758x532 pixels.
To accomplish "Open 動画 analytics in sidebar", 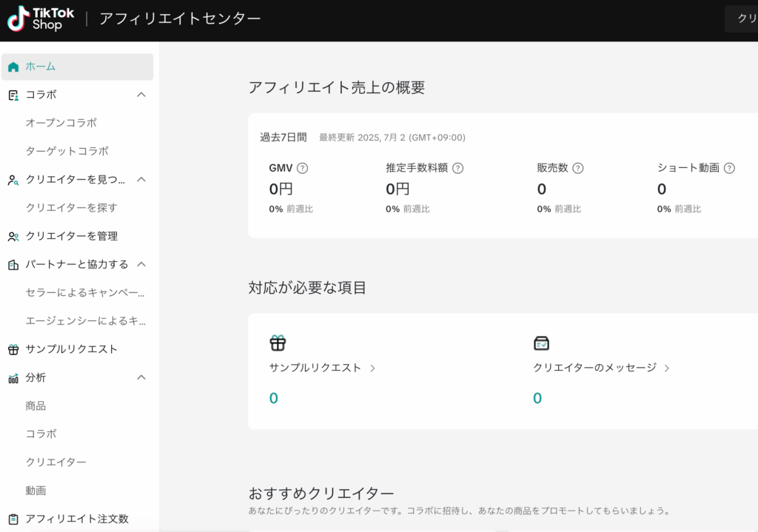I will (x=36, y=491).
